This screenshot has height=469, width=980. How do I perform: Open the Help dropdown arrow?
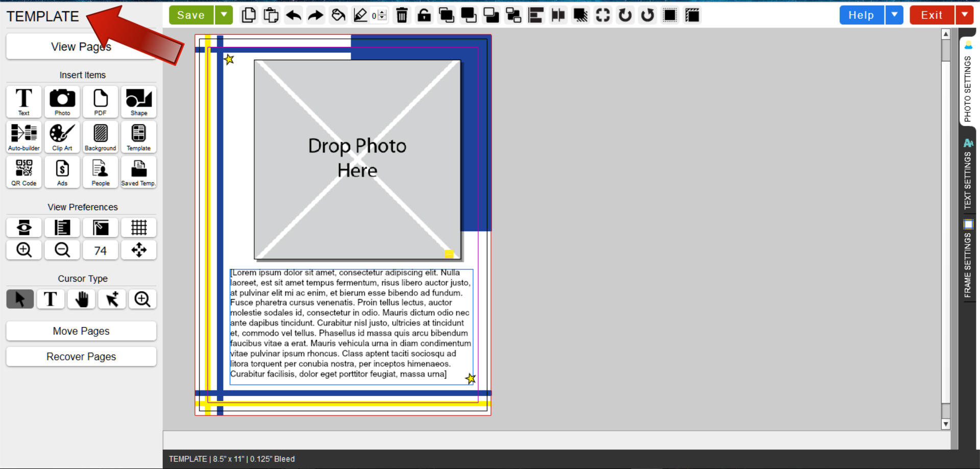[894, 15]
